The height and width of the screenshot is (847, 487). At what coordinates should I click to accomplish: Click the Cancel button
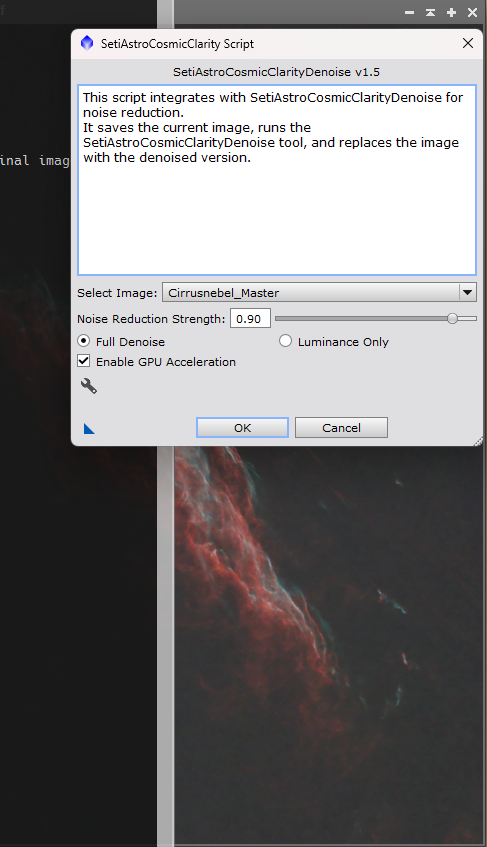[341, 428]
